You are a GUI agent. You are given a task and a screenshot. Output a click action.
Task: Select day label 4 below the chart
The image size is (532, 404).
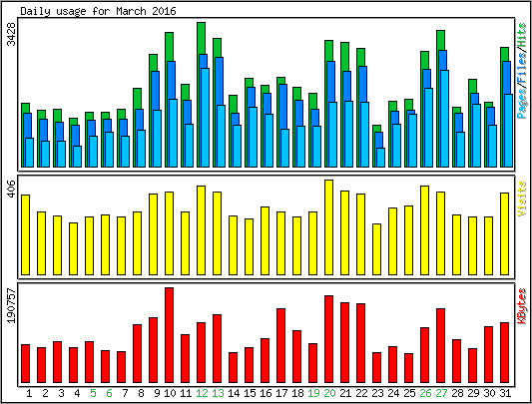pos(77,393)
